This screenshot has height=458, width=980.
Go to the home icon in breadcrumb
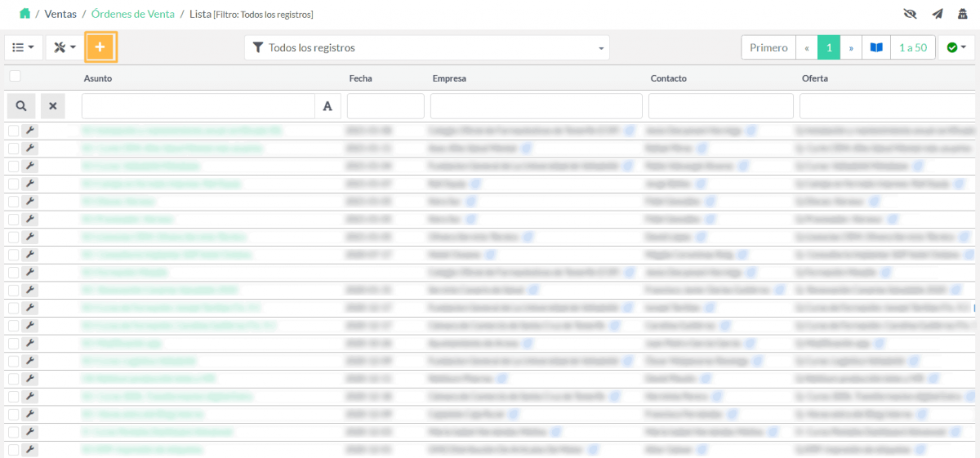(24, 14)
